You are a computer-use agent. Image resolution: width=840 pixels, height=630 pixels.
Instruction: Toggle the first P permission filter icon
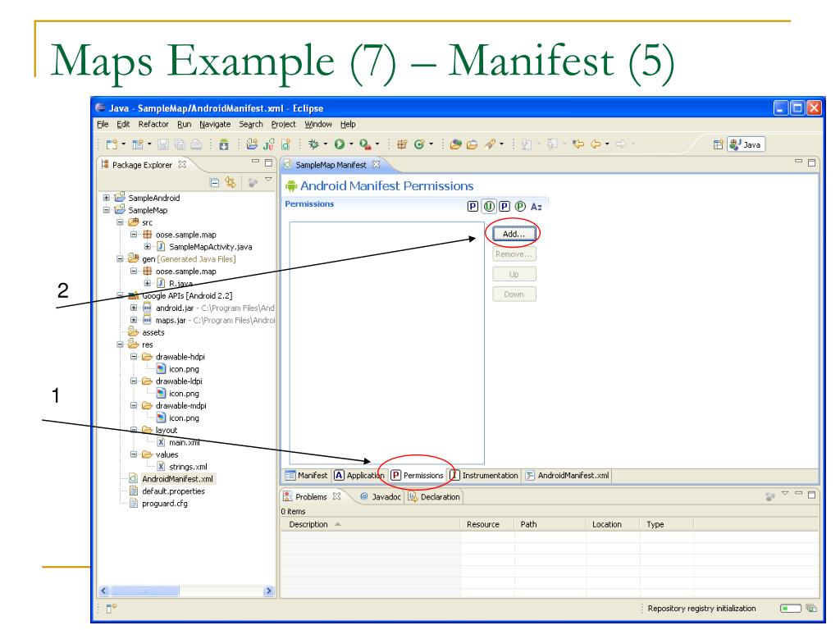(x=472, y=206)
